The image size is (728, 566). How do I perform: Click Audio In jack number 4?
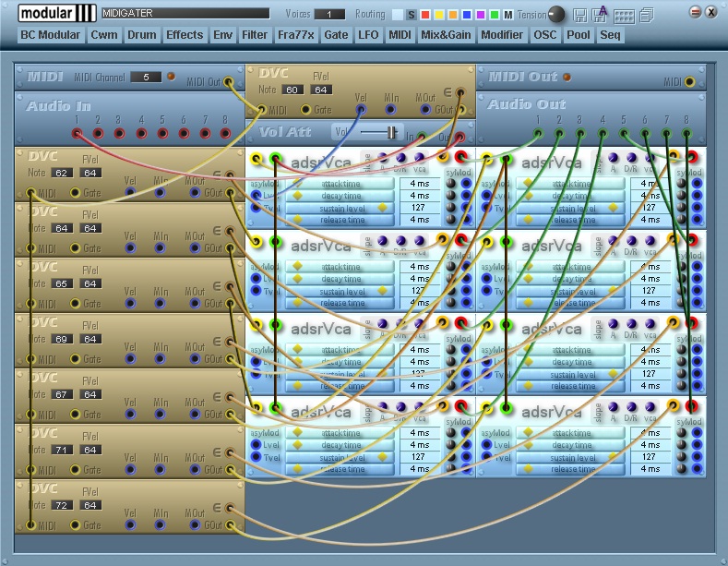(141, 134)
